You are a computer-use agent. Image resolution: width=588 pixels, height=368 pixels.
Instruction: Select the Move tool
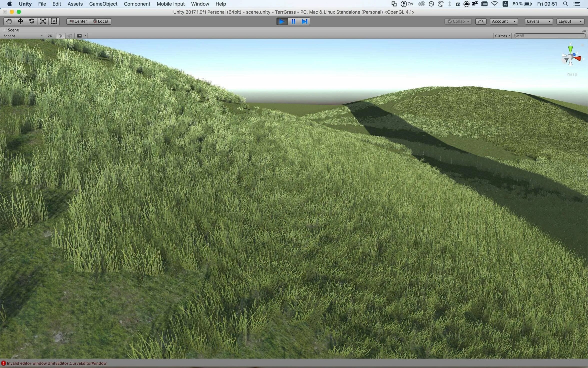(20, 21)
